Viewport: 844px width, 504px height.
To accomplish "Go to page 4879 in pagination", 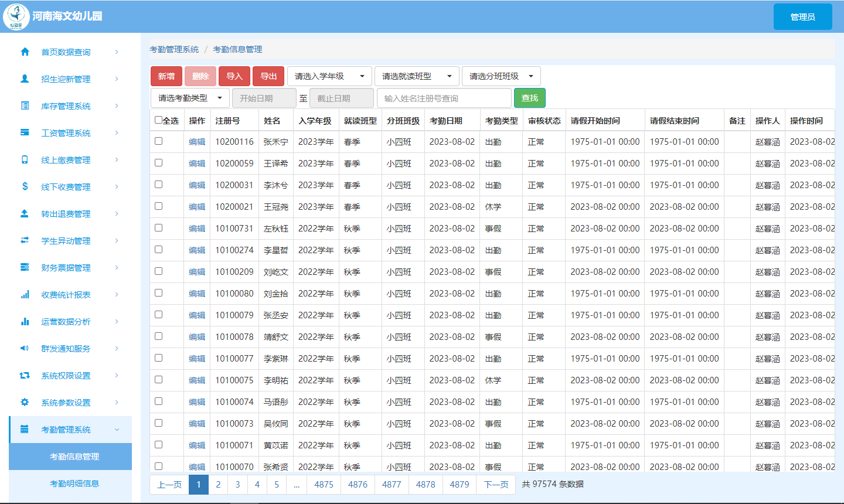I will coord(460,485).
